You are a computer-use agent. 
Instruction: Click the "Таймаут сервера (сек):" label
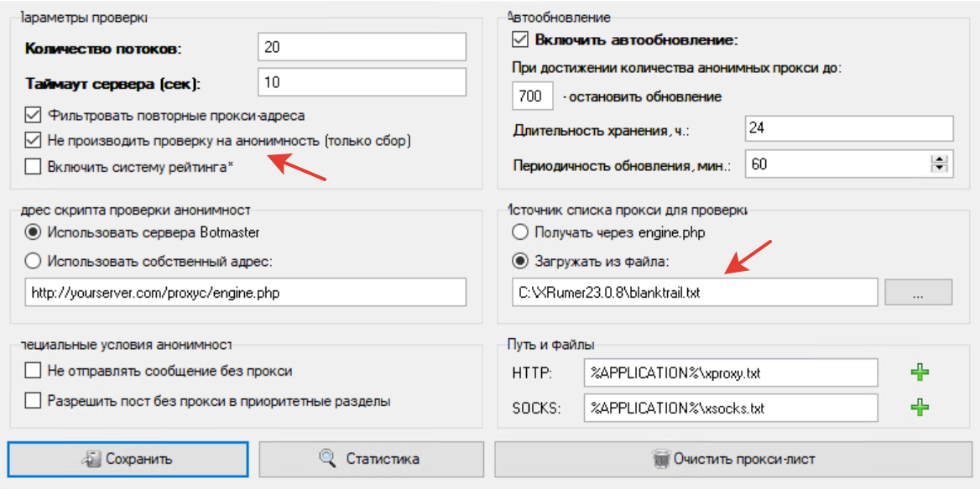pyautogui.click(x=113, y=84)
